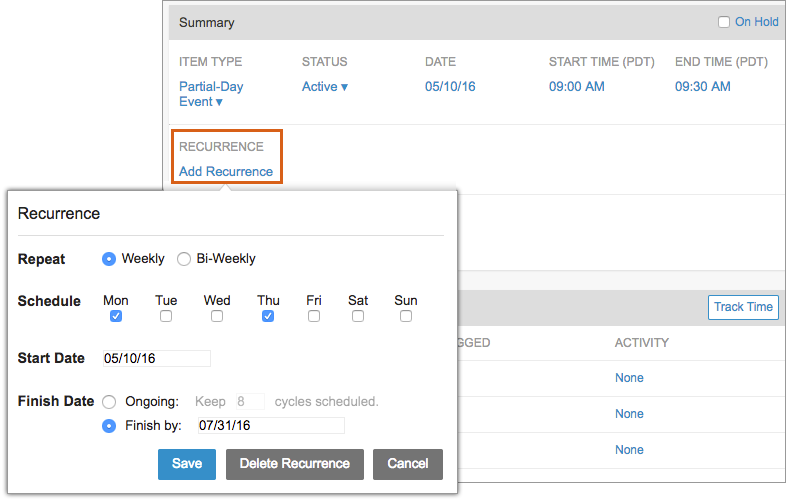Edit the 09:00 AM start time

click(576, 87)
